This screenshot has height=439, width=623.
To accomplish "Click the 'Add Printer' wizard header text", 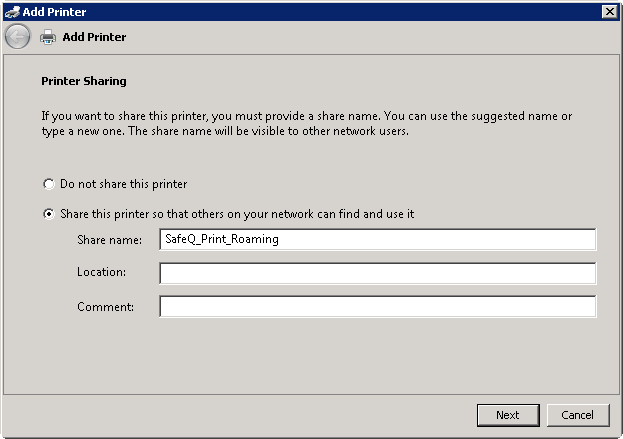I will [x=94, y=37].
